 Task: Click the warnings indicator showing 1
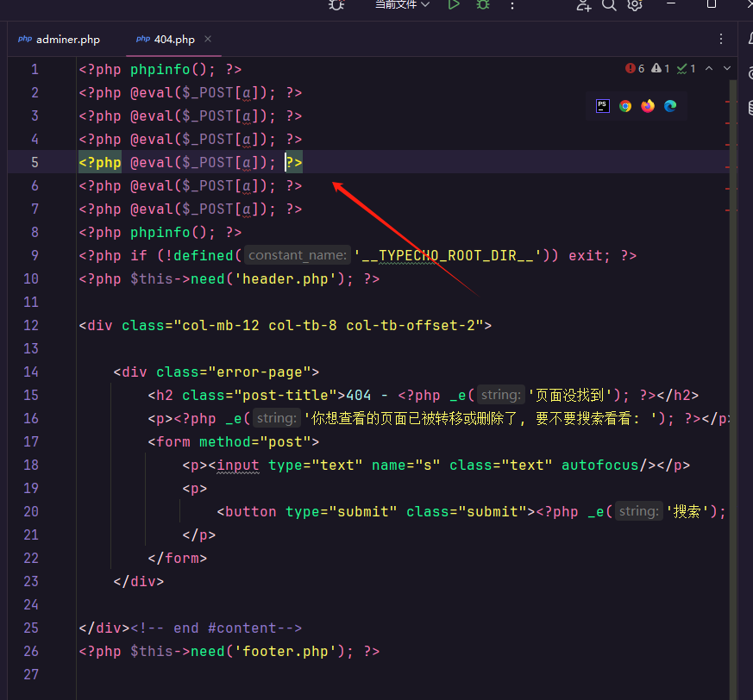point(661,69)
